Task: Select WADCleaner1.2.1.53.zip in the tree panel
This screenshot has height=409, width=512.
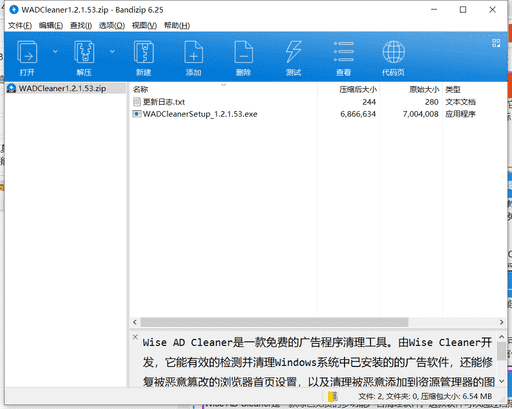Action: [x=62, y=88]
